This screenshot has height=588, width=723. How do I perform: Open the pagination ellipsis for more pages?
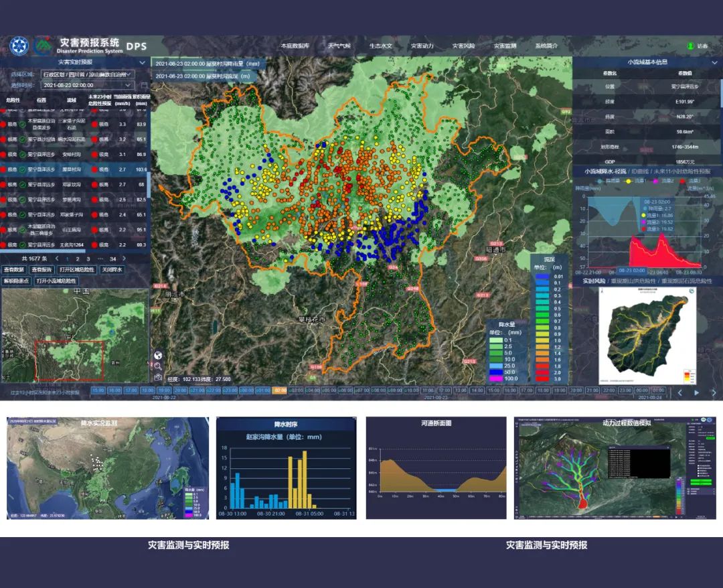pos(100,259)
